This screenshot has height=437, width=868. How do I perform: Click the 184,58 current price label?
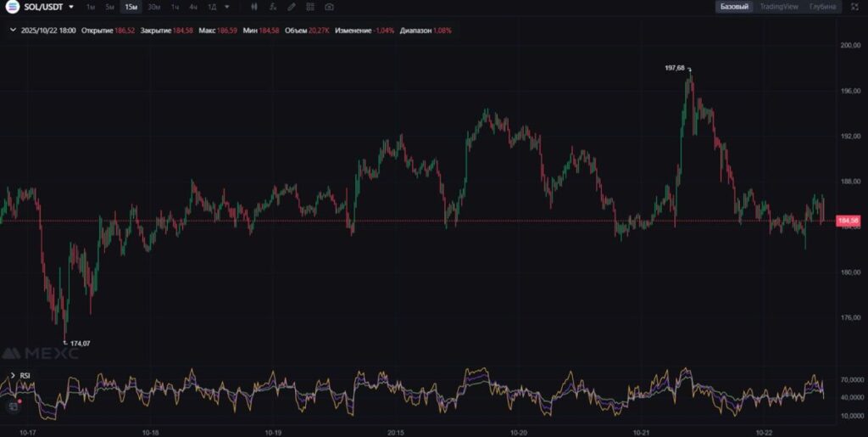(848, 221)
